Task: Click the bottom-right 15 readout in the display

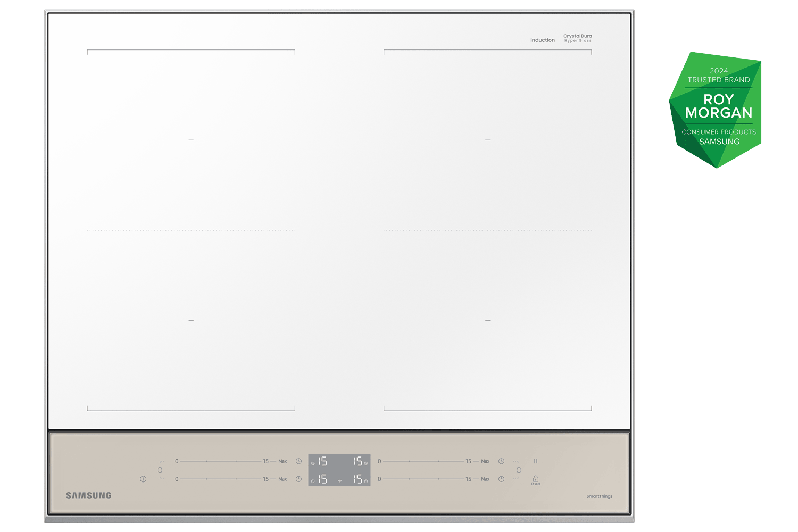Action: (358, 479)
